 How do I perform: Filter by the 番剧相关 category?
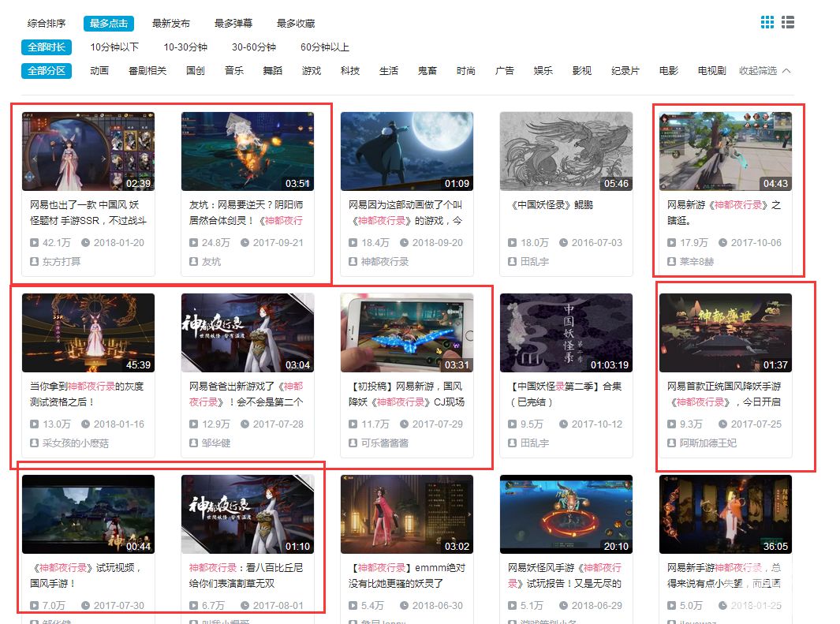click(x=147, y=71)
